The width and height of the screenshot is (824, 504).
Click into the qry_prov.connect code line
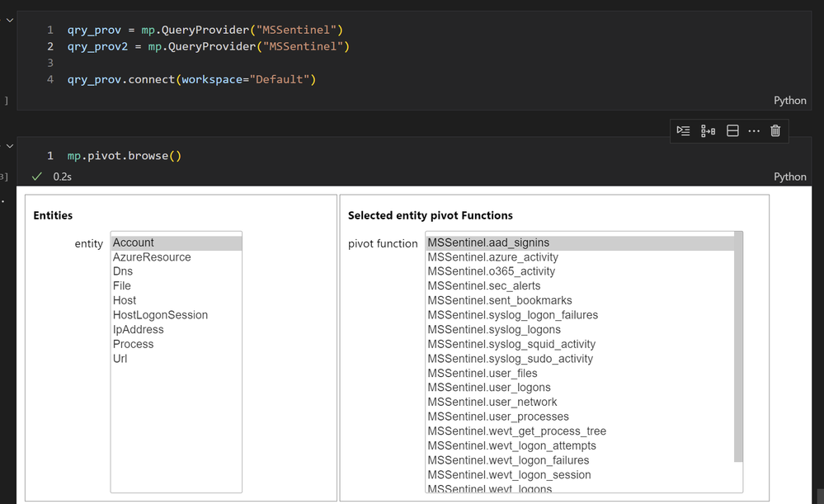point(191,79)
